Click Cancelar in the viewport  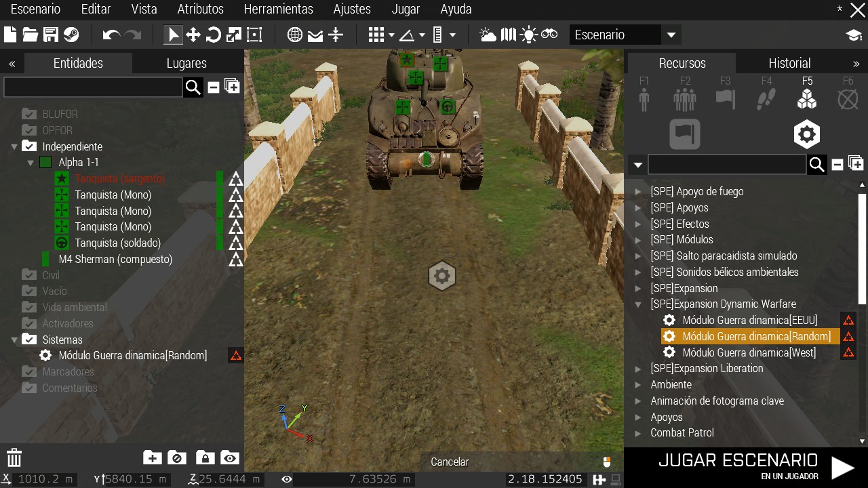(450, 462)
